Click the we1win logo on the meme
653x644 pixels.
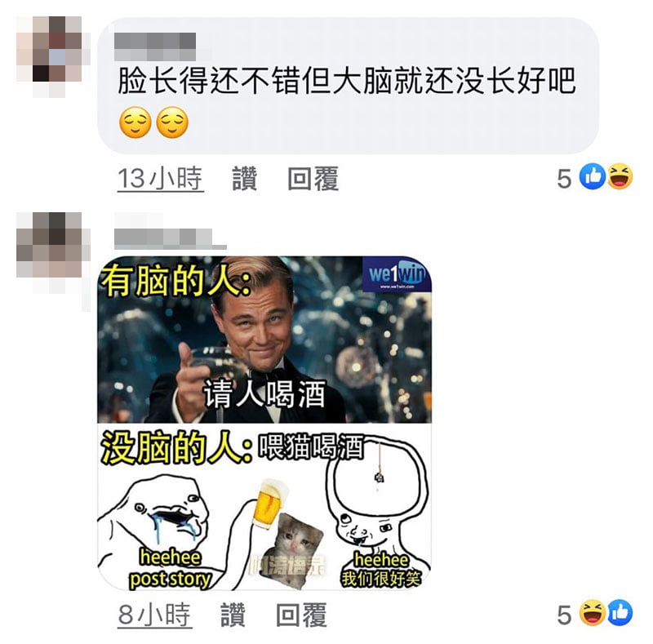tap(397, 275)
